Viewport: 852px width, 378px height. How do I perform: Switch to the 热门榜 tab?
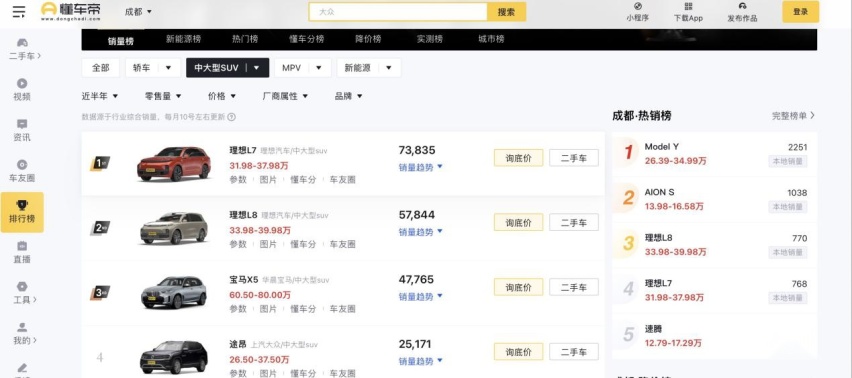click(245, 39)
